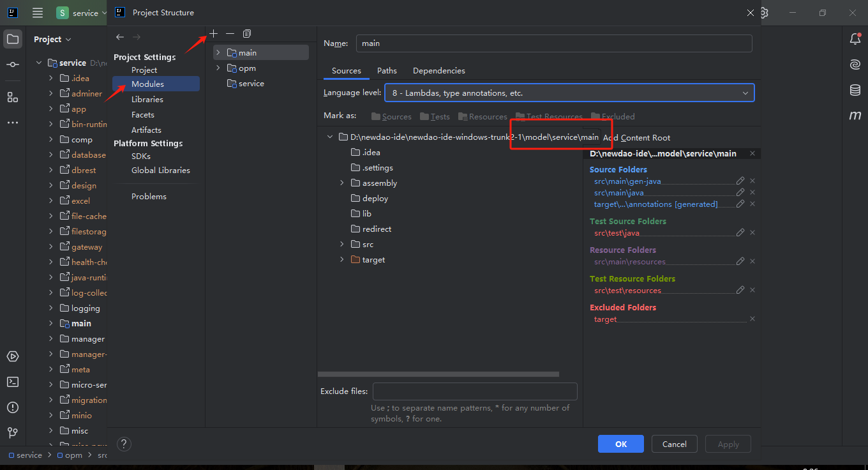Open the Problems tool window icon
The image size is (868, 470).
click(13, 407)
